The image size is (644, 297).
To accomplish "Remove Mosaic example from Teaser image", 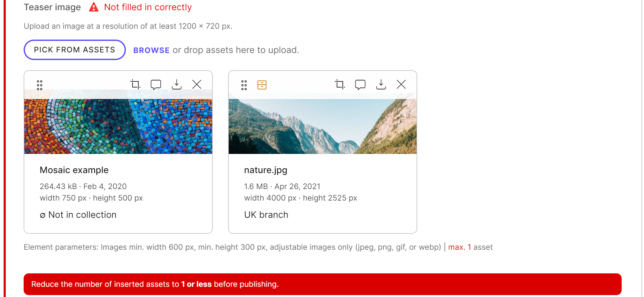I will pyautogui.click(x=197, y=85).
